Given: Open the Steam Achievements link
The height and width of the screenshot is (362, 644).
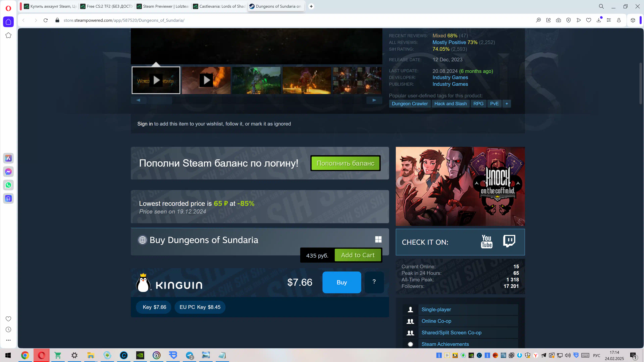Looking at the screenshot, I should pyautogui.click(x=445, y=344).
